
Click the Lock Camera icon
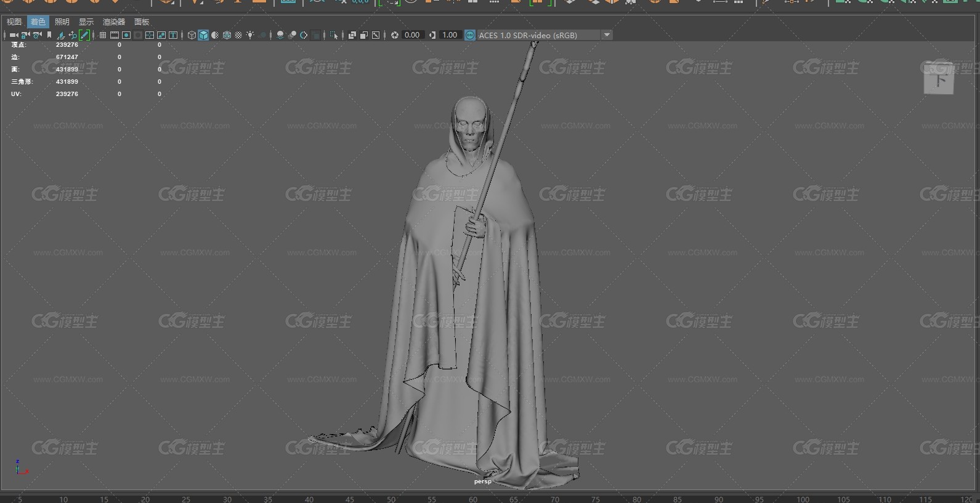[x=25, y=35]
